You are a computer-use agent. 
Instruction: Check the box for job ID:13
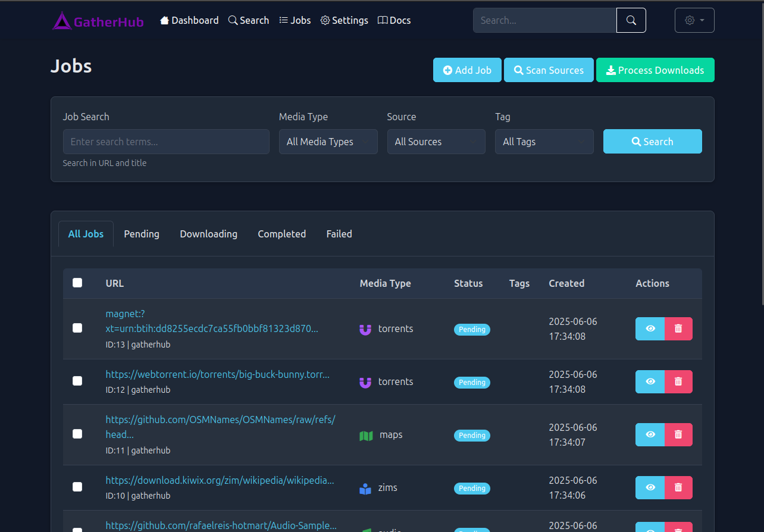[x=77, y=328]
